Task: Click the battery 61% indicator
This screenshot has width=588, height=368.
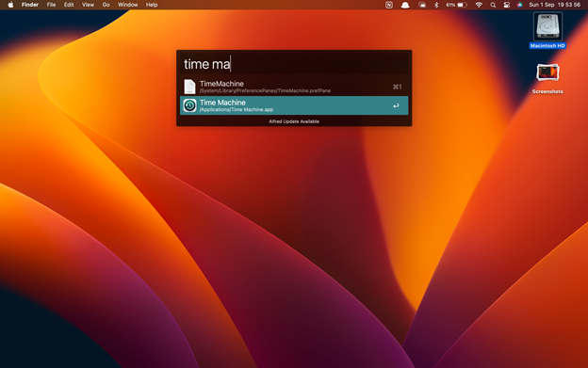Action: 456,5
